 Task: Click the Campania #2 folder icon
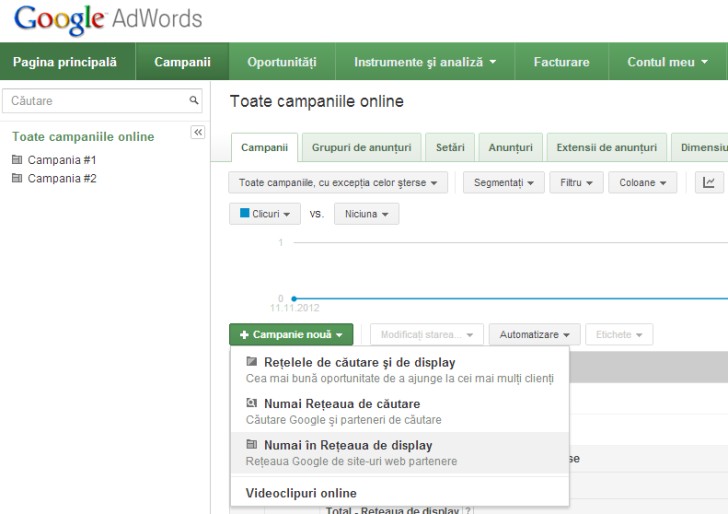point(17,179)
